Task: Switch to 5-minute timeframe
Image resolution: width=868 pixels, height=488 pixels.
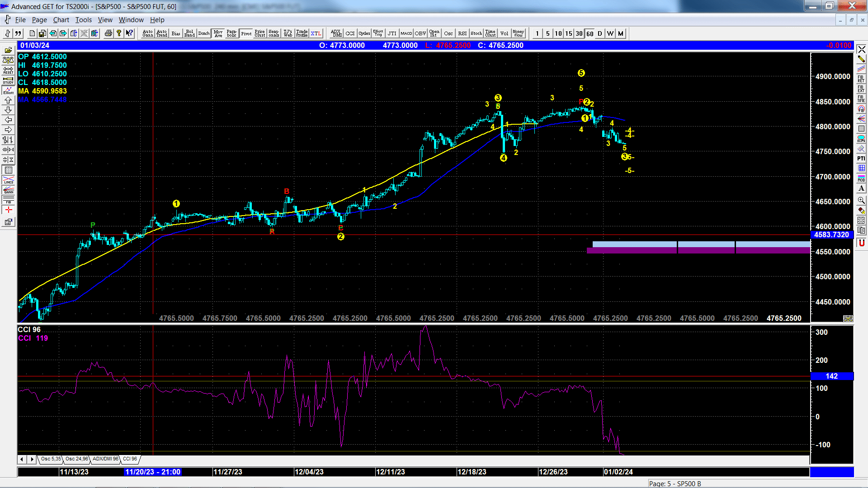Action: (548, 33)
